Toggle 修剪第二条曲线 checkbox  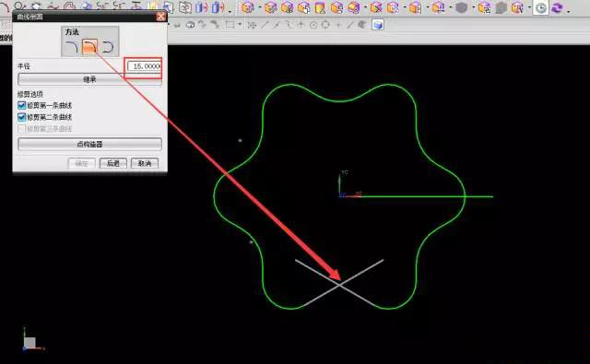tap(22, 117)
